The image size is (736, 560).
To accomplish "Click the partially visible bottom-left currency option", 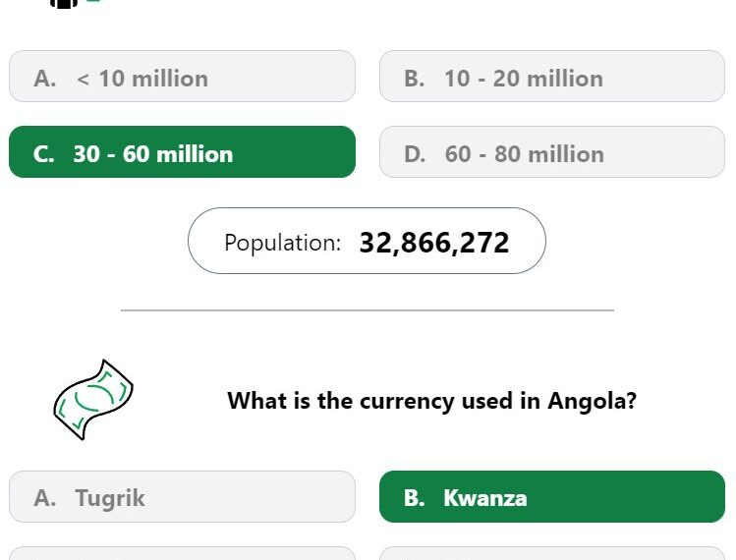I will point(182,553).
